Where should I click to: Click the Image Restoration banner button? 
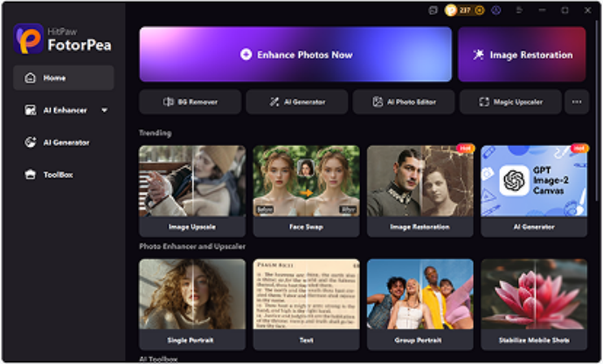(522, 54)
